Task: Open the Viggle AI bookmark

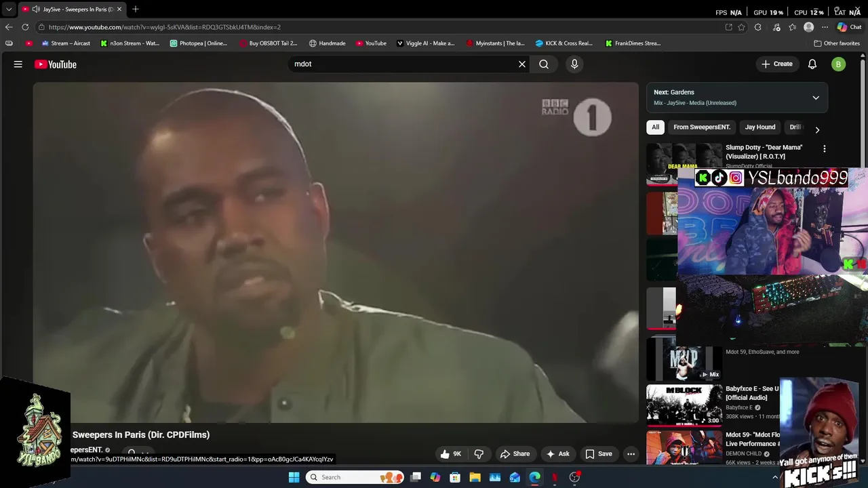Action: click(x=425, y=43)
